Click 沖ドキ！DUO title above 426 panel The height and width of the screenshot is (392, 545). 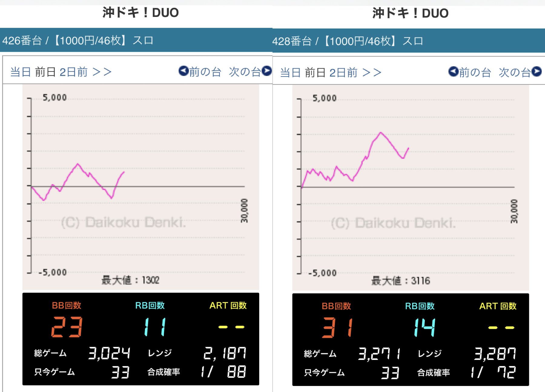140,13
